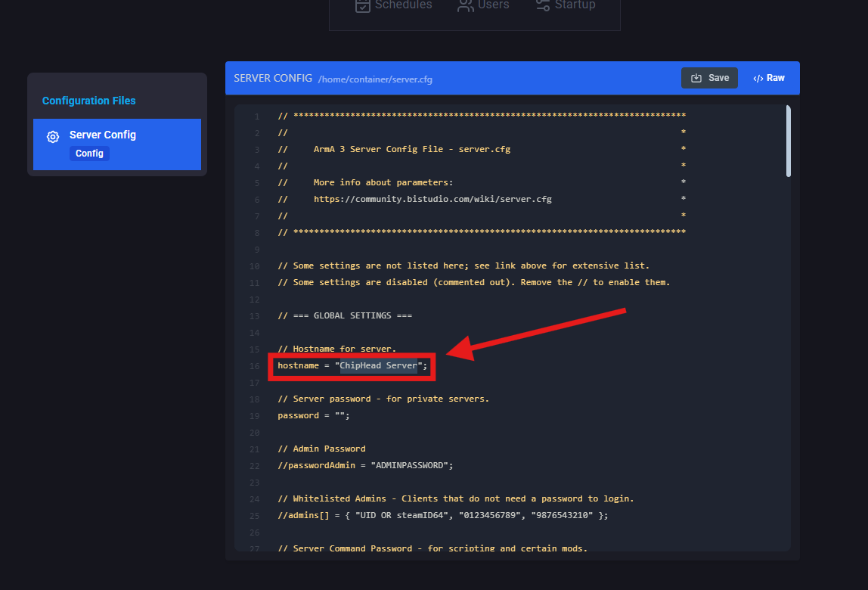Click the code brackets icon beside Raw

pyautogui.click(x=758, y=79)
